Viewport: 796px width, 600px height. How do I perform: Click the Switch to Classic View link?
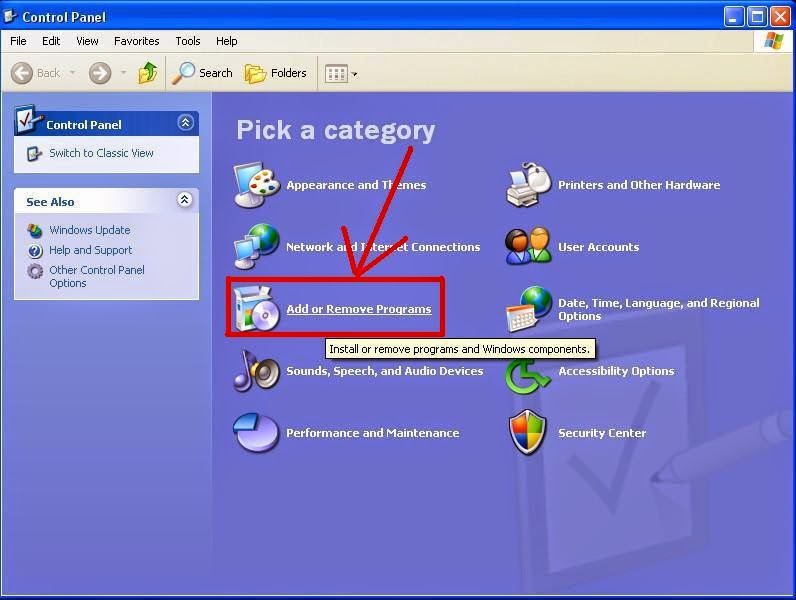click(x=101, y=153)
